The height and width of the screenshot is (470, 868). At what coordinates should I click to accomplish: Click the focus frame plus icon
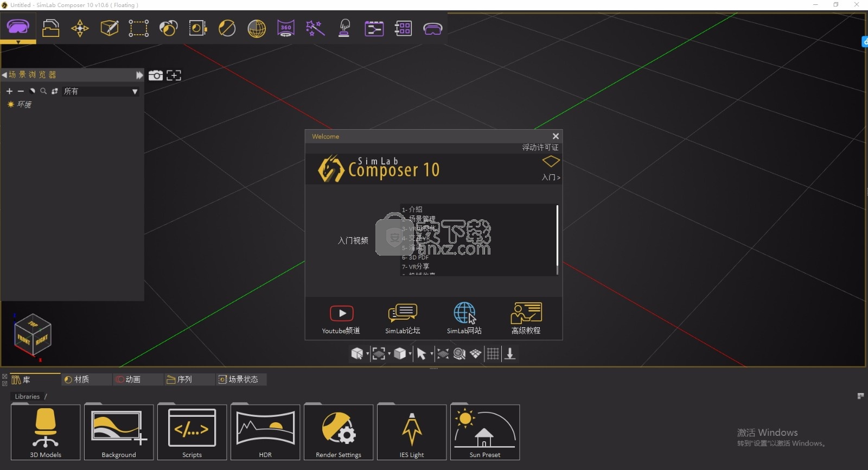(174, 75)
